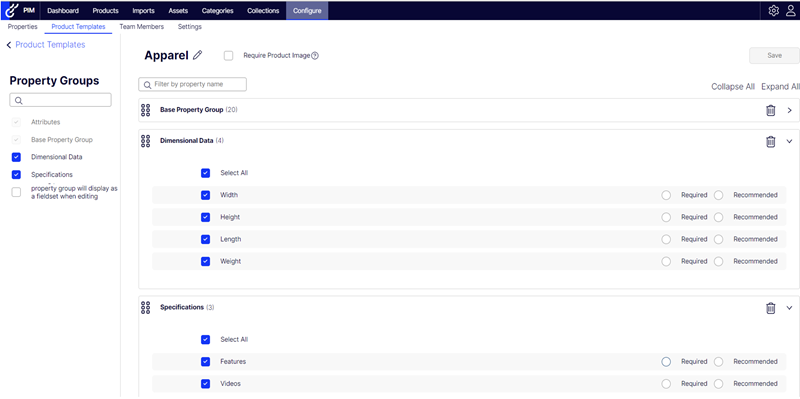Switch to the Settings tab
The width and height of the screenshot is (800, 399).
coord(190,27)
